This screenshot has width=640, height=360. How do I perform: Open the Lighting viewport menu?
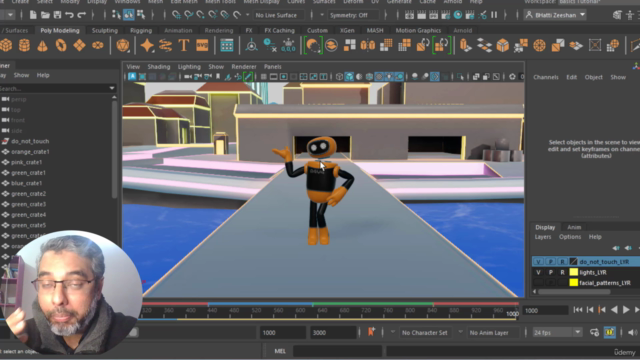189,67
